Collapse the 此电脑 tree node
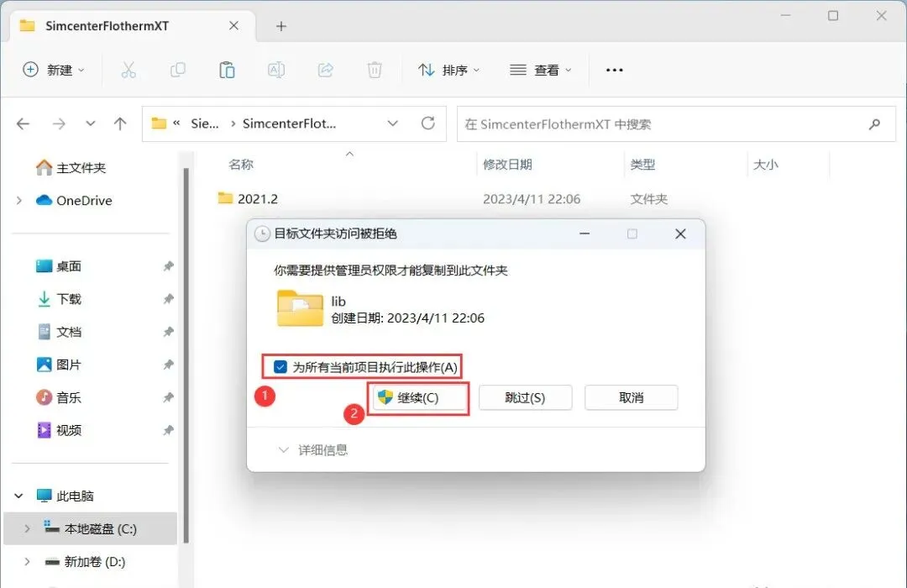 click(x=18, y=496)
